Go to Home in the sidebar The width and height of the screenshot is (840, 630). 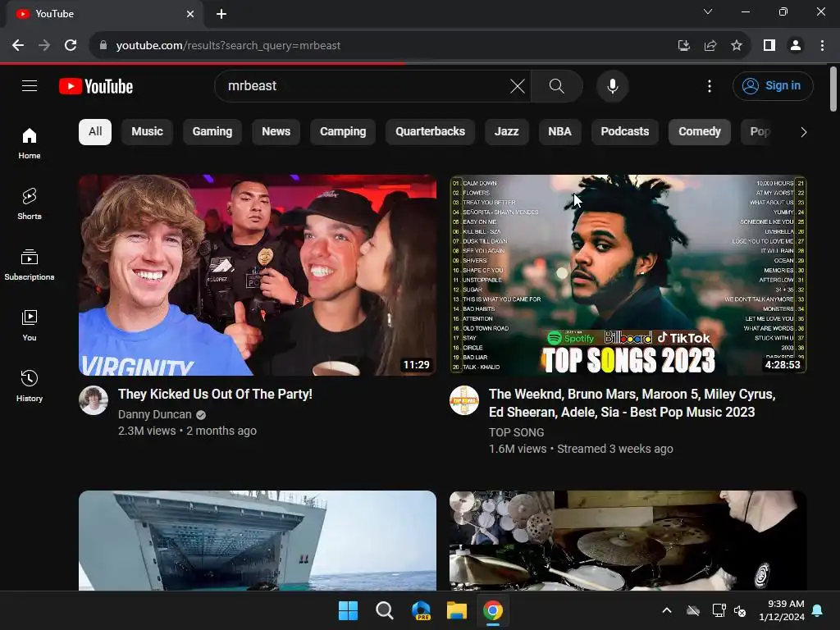(x=30, y=143)
